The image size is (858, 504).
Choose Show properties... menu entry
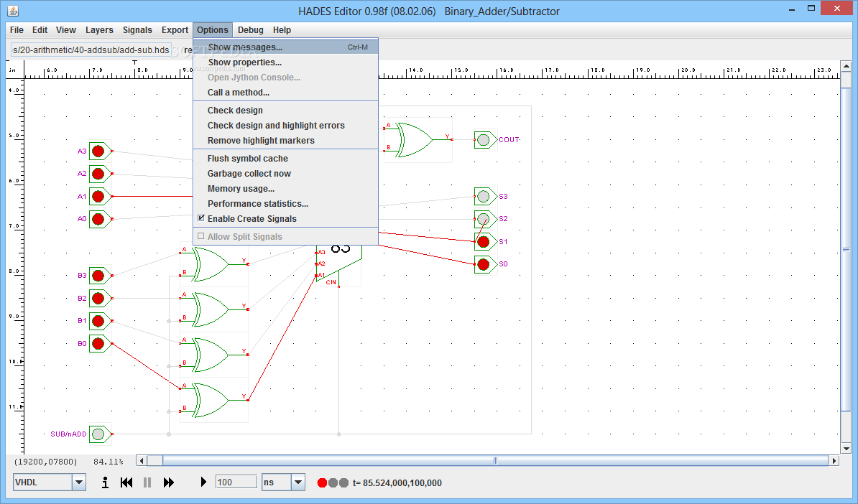point(285,62)
